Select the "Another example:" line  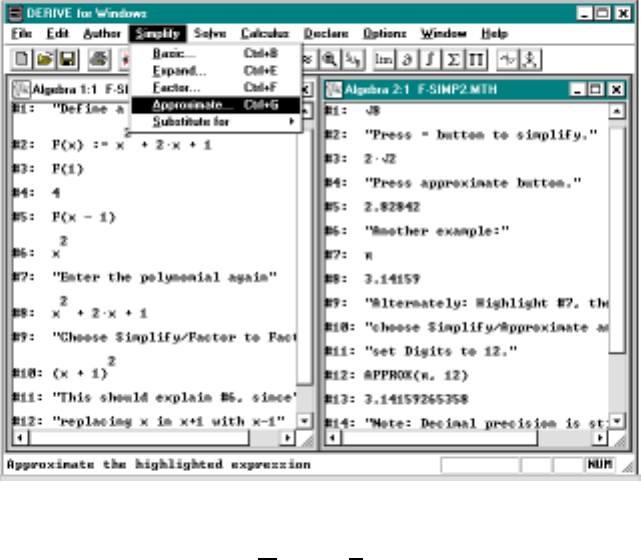click(437, 231)
